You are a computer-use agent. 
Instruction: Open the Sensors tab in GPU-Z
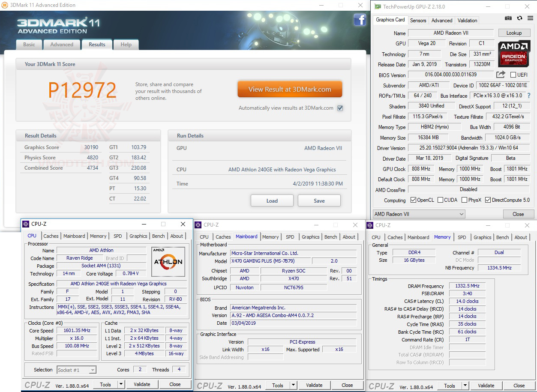[418, 20]
